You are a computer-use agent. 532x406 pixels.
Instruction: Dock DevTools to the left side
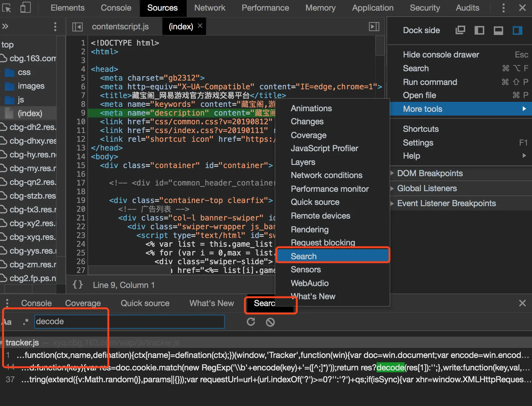click(x=479, y=30)
